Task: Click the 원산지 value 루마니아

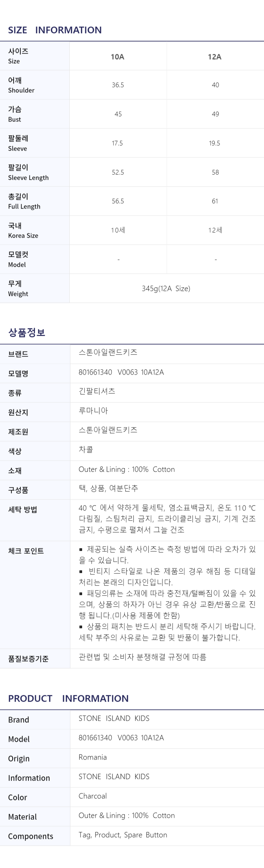Action: coord(93,410)
